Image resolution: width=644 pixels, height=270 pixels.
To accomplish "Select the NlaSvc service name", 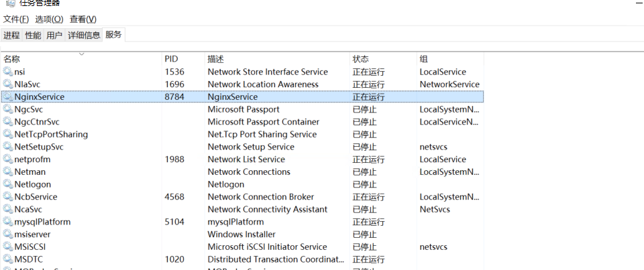I will pyautogui.click(x=27, y=84).
